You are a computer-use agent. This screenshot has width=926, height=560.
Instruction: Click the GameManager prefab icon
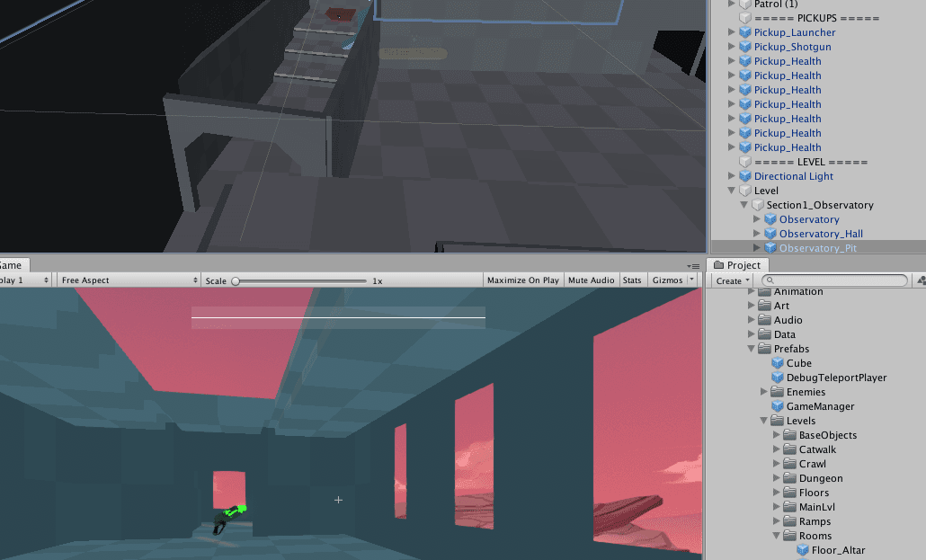778,406
